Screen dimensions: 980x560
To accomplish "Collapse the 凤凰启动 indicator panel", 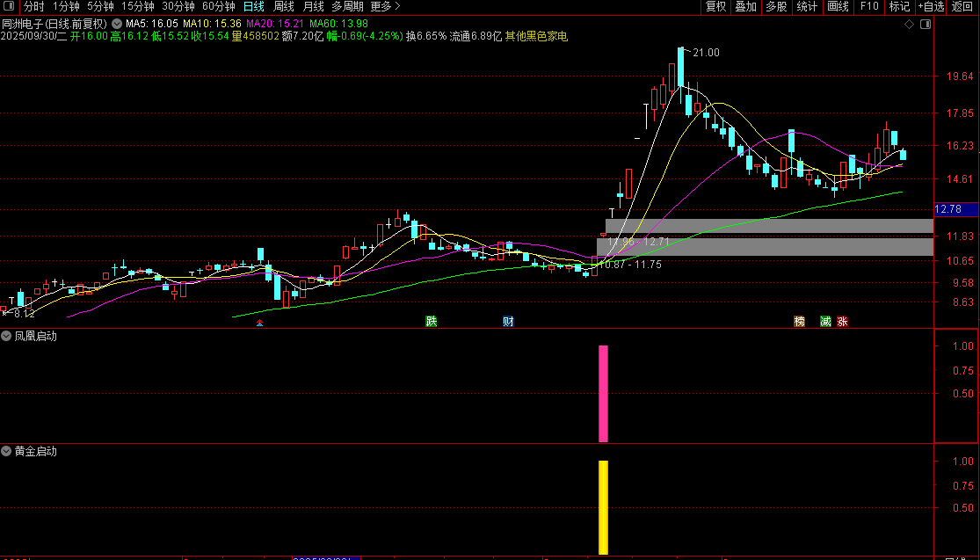I will (x=6, y=336).
